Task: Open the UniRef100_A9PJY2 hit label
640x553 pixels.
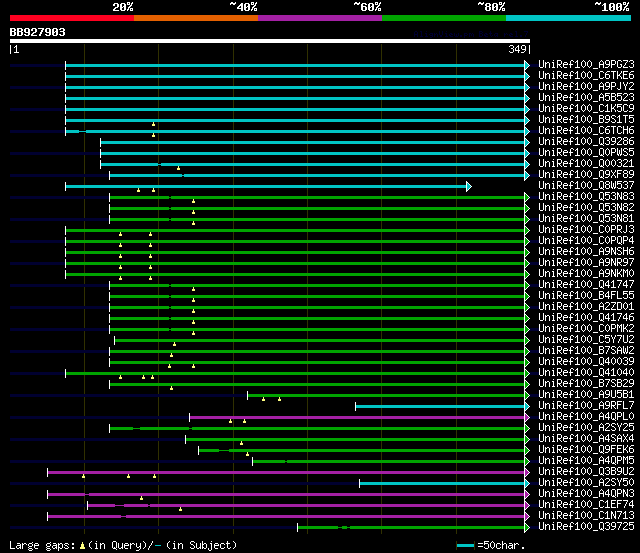Action: click(586, 87)
